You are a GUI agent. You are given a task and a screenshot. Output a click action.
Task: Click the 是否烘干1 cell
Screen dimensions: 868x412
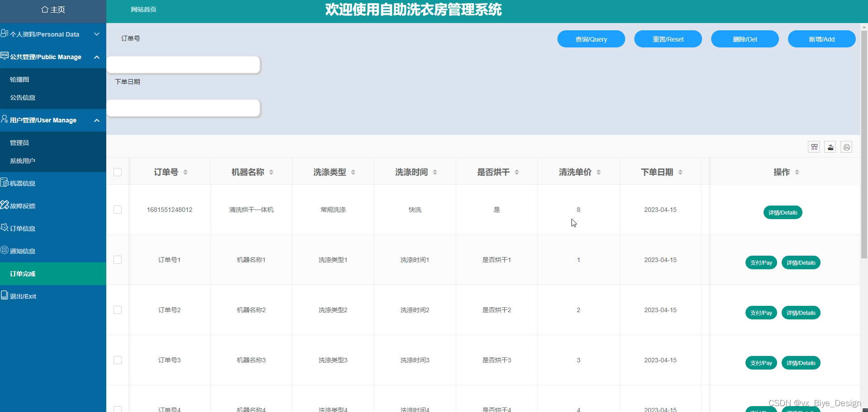point(497,260)
